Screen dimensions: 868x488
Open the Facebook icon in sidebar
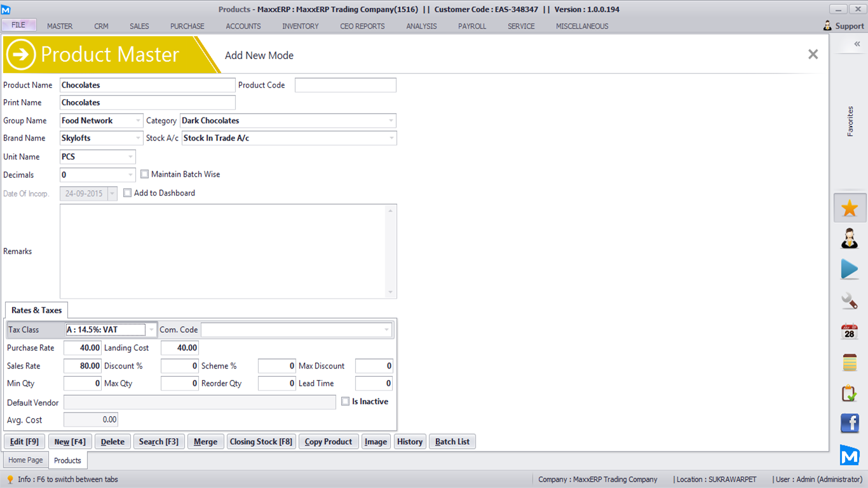click(x=850, y=423)
